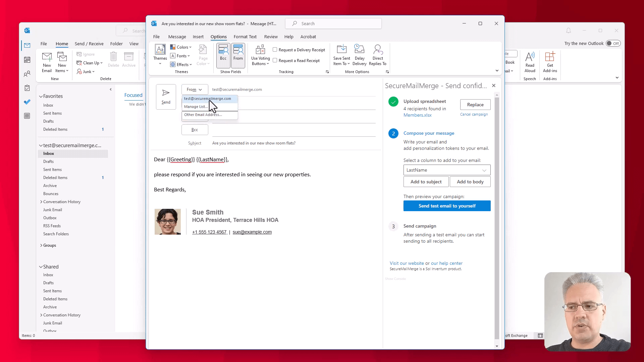Expand the From account dropdown
Viewport: 644px width, 362px height.
pos(195,89)
